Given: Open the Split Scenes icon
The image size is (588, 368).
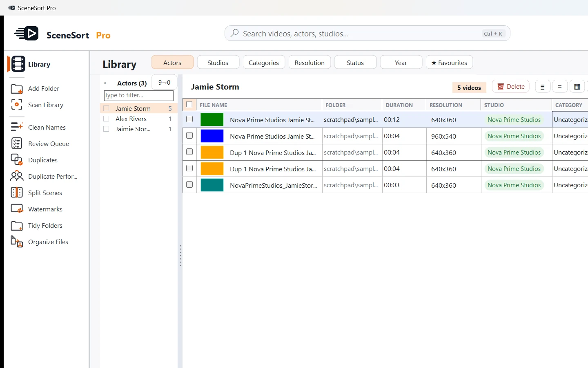Looking at the screenshot, I should 17,193.
